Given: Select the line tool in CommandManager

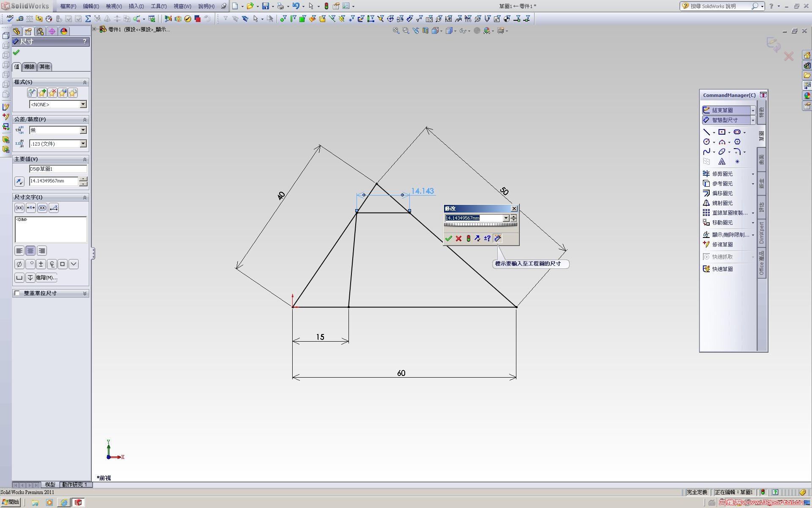Looking at the screenshot, I should (x=706, y=132).
